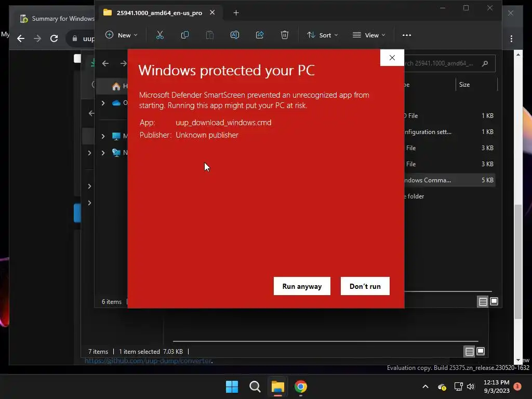
Task: Reload the Chrome page
Action: (x=54, y=38)
